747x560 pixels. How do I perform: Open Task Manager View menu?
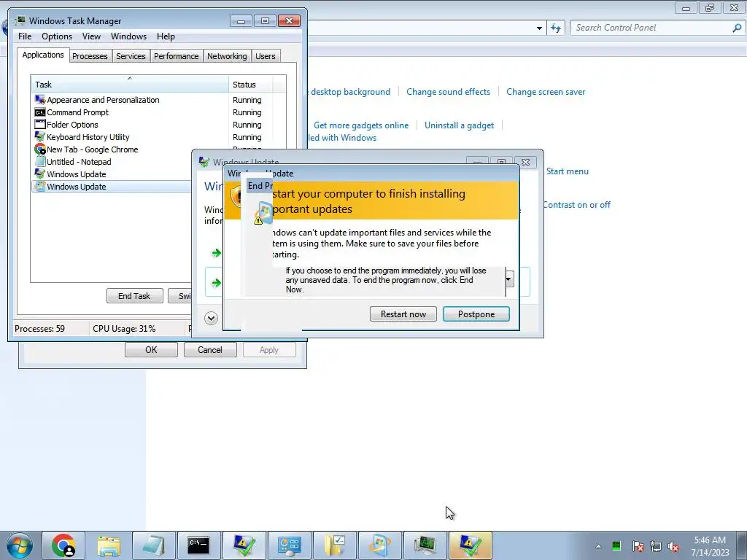pos(91,36)
